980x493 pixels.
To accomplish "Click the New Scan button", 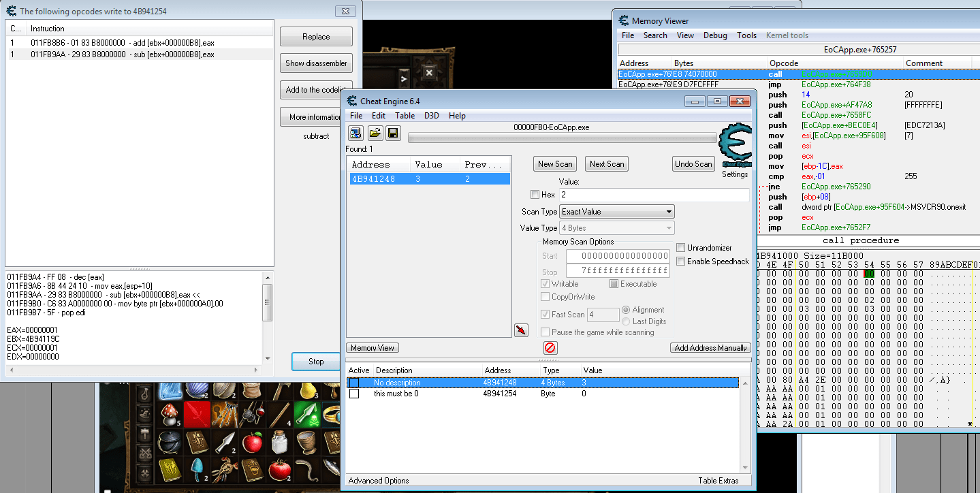I will point(555,164).
